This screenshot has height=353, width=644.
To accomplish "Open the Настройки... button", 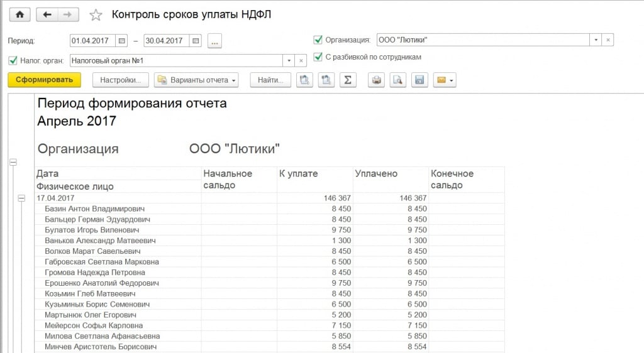I will (121, 80).
